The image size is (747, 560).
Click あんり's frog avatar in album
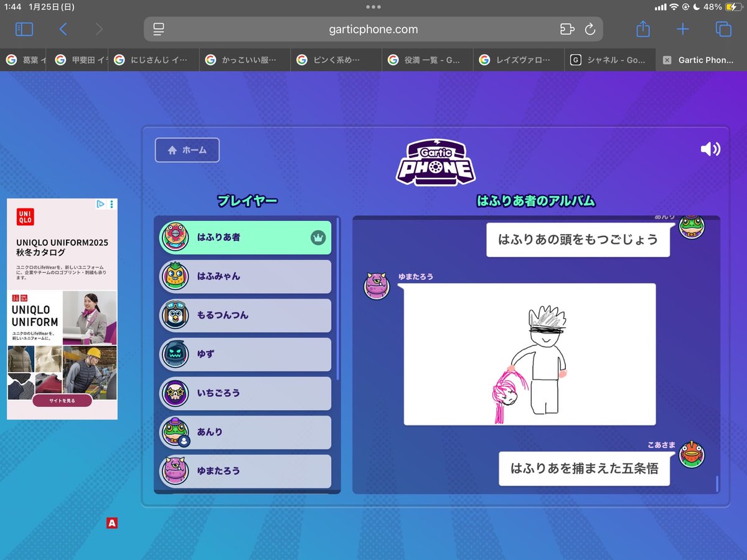point(692,225)
